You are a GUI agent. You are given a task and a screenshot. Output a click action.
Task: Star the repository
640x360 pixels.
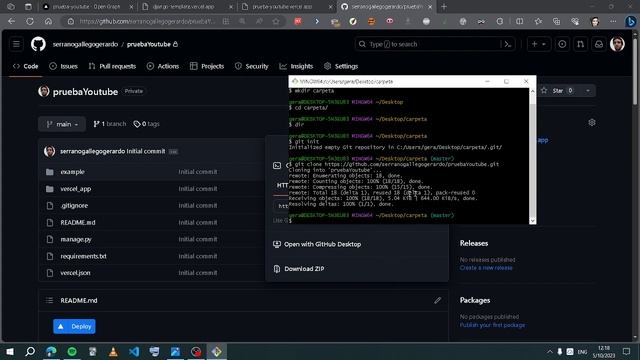click(x=557, y=91)
